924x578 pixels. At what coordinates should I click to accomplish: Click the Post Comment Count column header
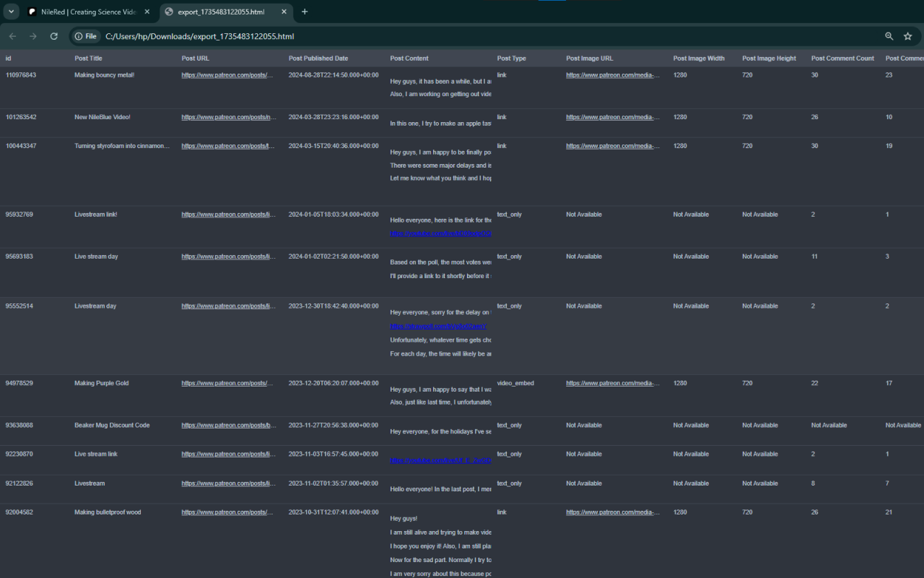(x=842, y=59)
